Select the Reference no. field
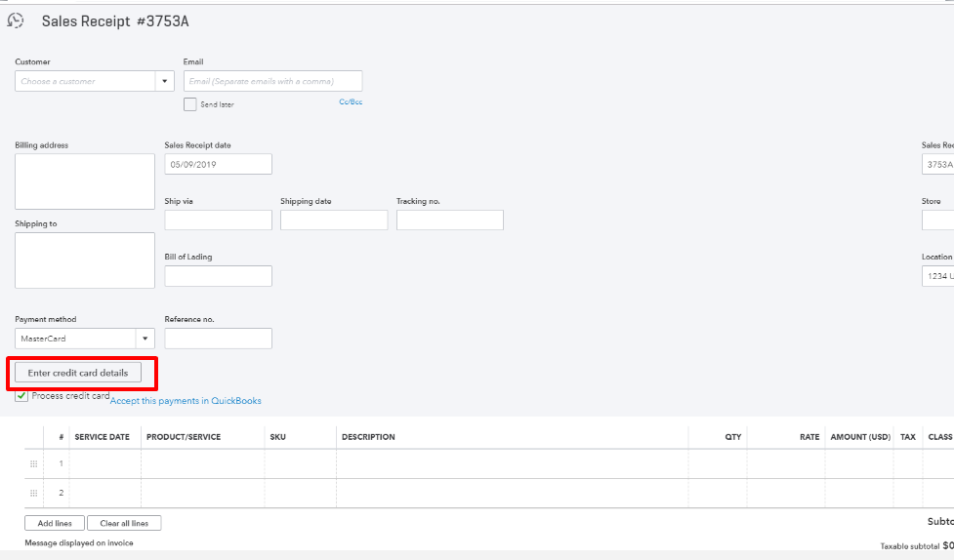Image resolution: width=954 pixels, height=560 pixels. (x=218, y=339)
